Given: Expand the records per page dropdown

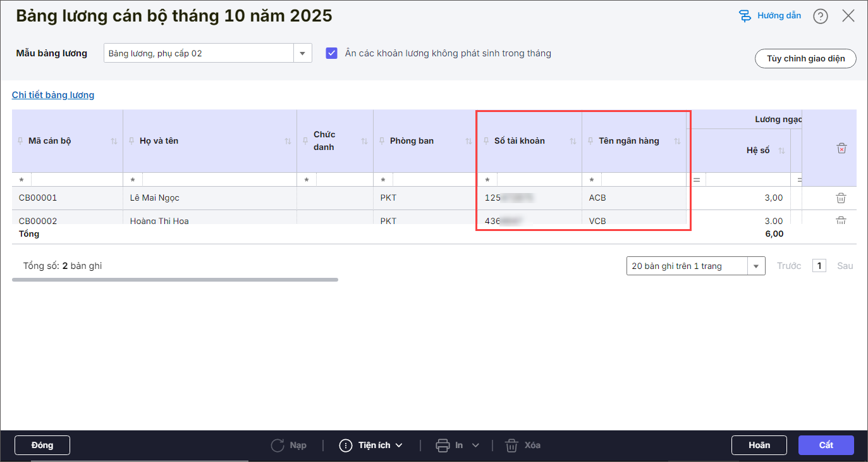Looking at the screenshot, I should (x=755, y=266).
